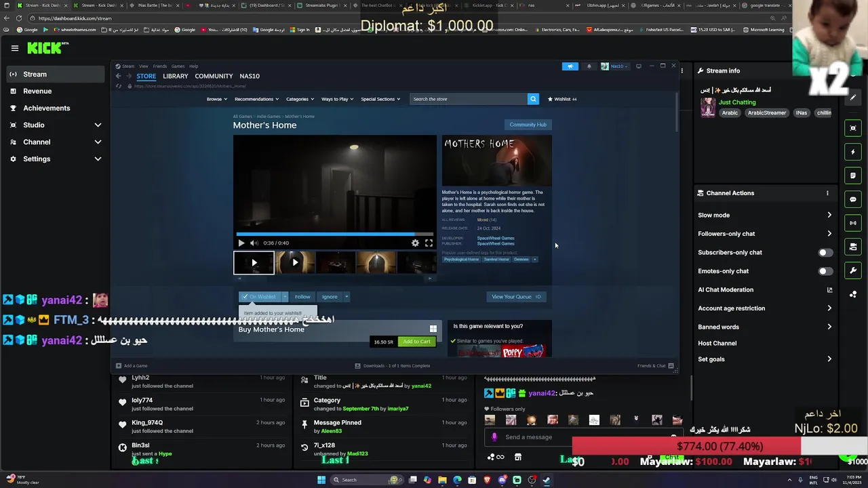
Task: Click the store search magnifier button
Action: tap(533, 99)
